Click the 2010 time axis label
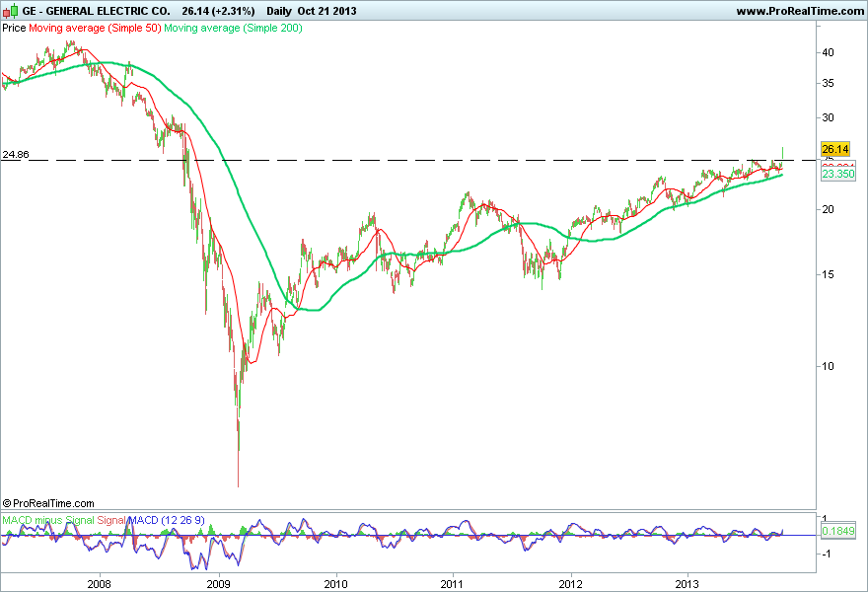This screenshot has width=868, height=592. click(335, 584)
